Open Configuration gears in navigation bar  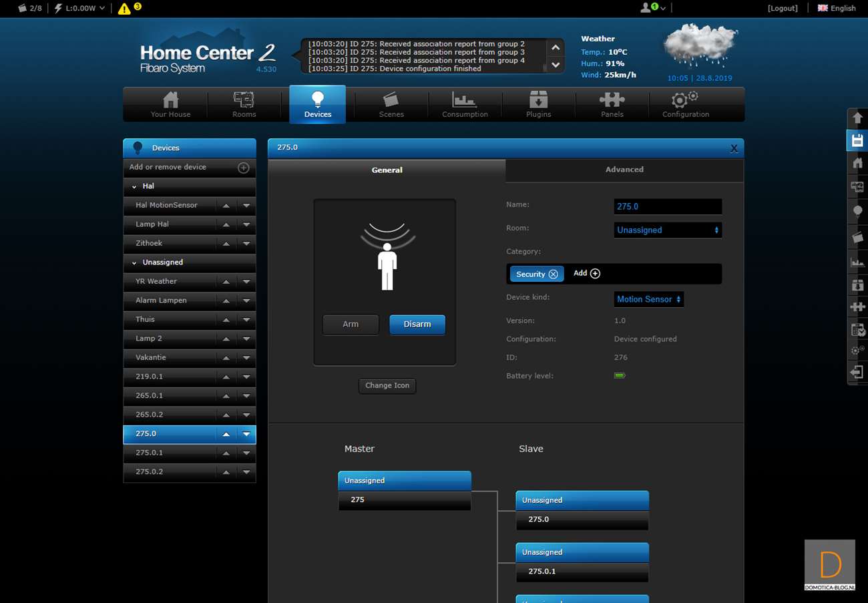click(685, 105)
